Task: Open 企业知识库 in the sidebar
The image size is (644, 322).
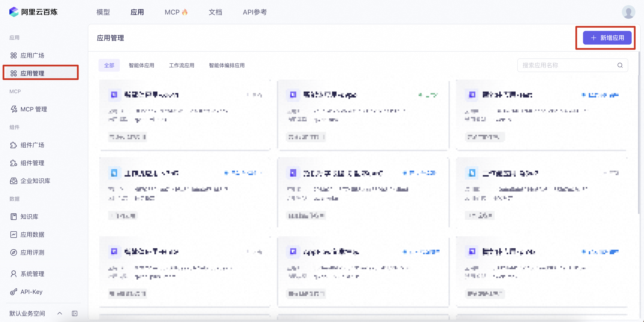Action: click(35, 181)
